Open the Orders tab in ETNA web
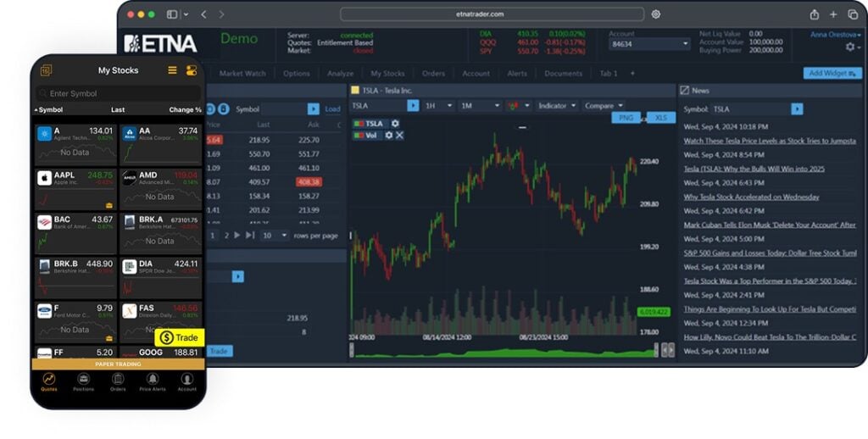The image size is (868, 439). (433, 73)
